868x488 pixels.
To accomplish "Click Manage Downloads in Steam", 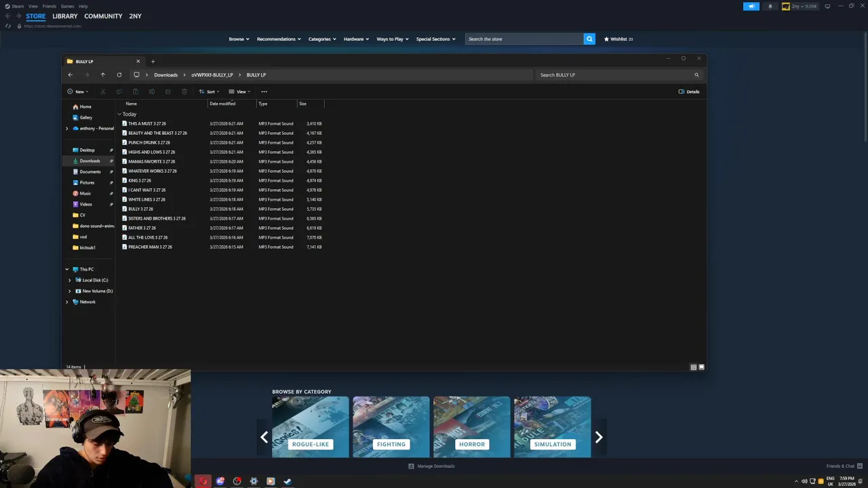I will [431, 466].
